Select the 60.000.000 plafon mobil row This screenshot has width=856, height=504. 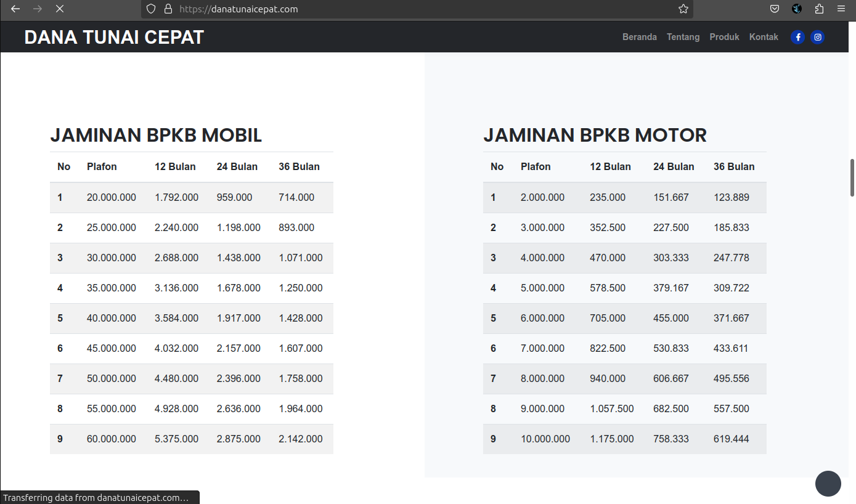(112, 439)
